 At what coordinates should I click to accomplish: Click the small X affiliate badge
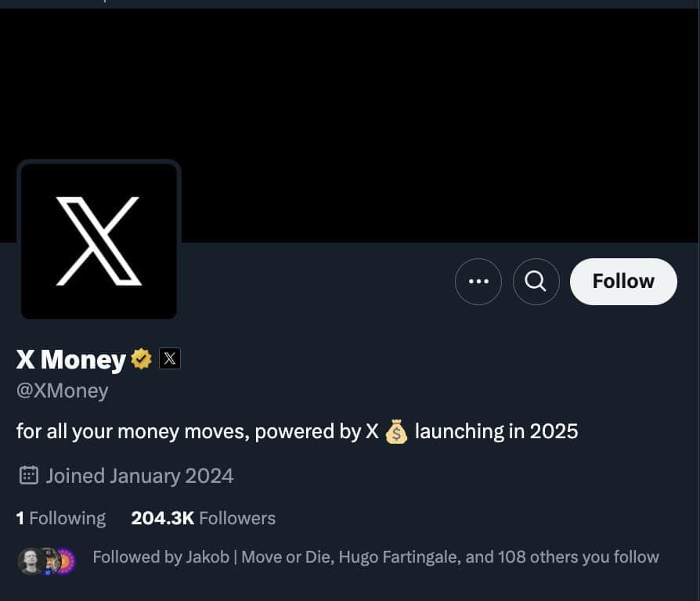tap(170, 359)
